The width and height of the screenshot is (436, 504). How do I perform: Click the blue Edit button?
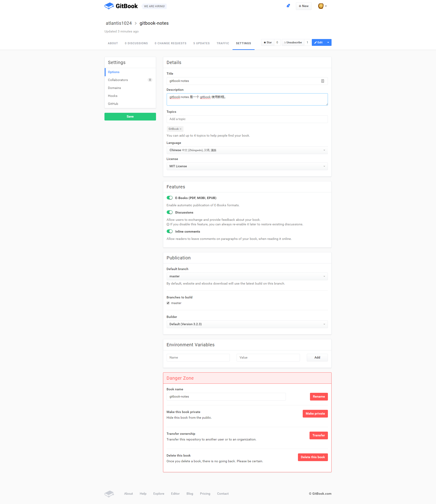pyautogui.click(x=318, y=43)
